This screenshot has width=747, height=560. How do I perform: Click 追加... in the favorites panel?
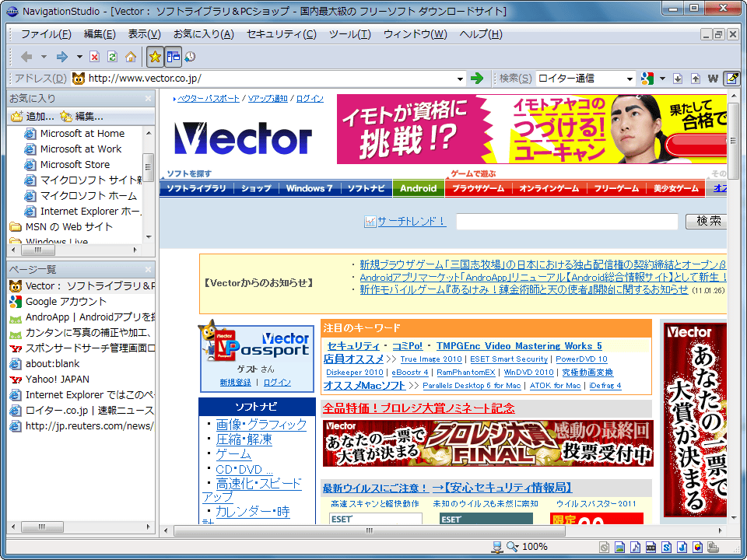coord(33,117)
